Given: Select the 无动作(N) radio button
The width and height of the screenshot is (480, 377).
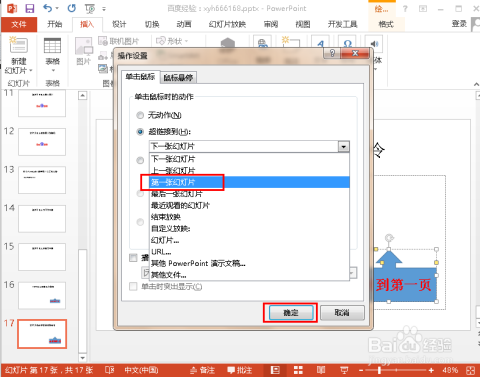Looking at the screenshot, I should 140,115.
